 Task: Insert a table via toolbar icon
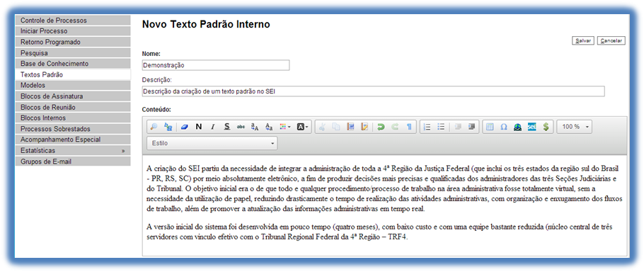tap(490, 127)
